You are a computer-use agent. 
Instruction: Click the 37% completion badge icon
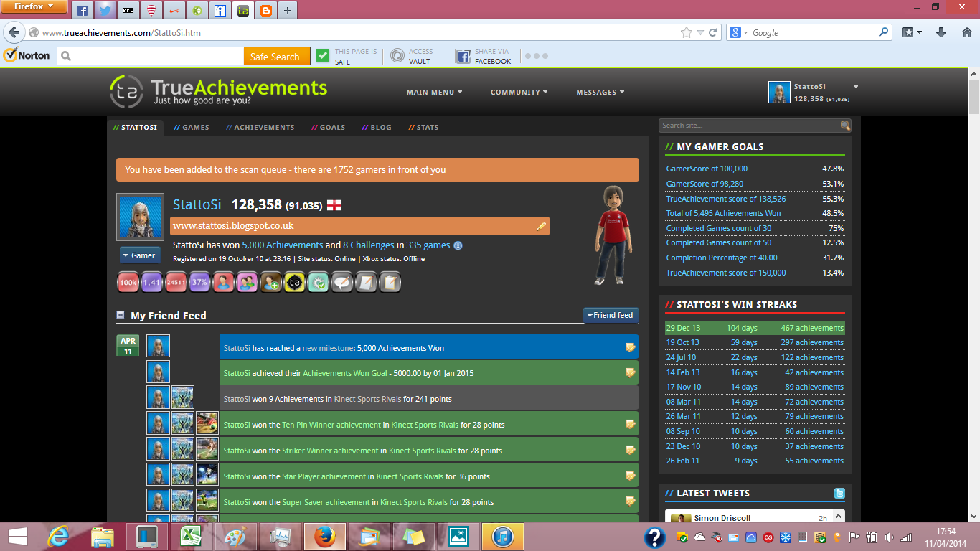199,283
